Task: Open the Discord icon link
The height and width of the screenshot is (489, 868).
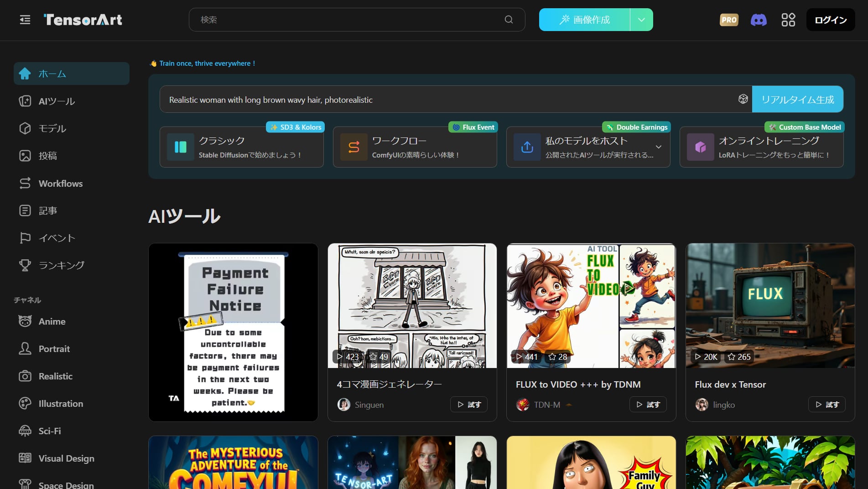Action: [759, 20]
